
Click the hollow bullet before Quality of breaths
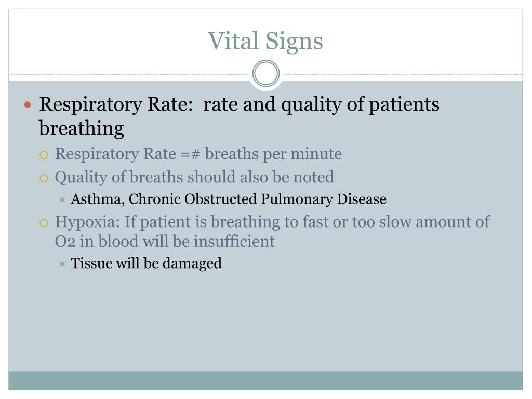(x=44, y=179)
